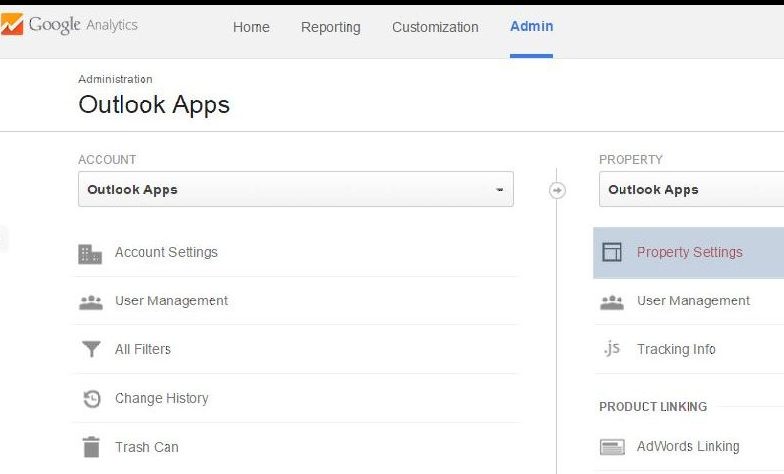Click the Tracking Info .js icon
This screenshot has height=474, width=784.
pos(612,348)
